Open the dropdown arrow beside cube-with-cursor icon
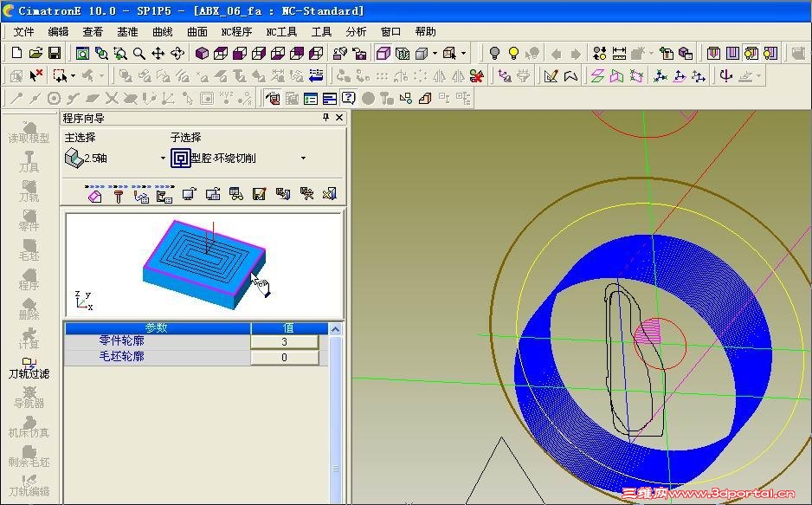 [x=463, y=53]
